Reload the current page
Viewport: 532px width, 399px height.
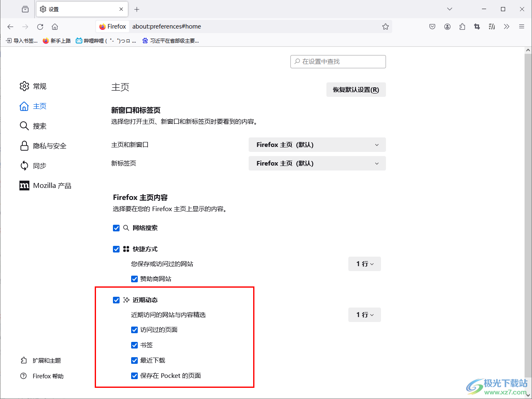[x=40, y=26]
